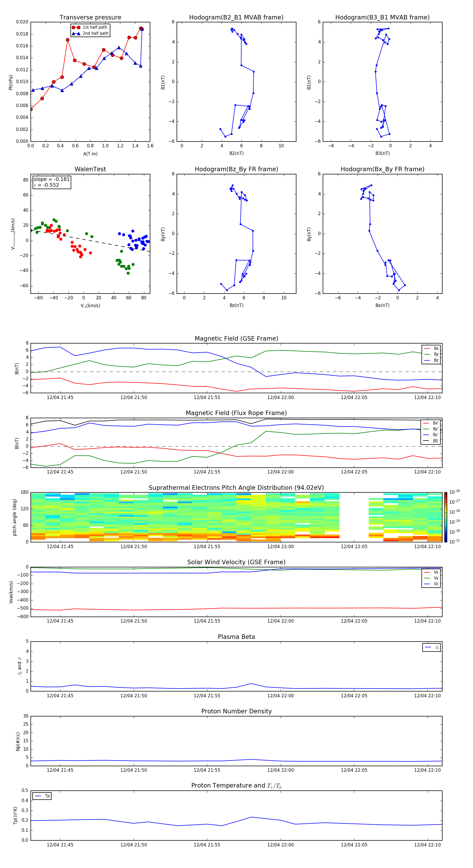The width and height of the screenshot is (473, 868).
Task: Select the 'Hodogram(B2_B1 MVAB frame)' title
Action: [236, 18]
